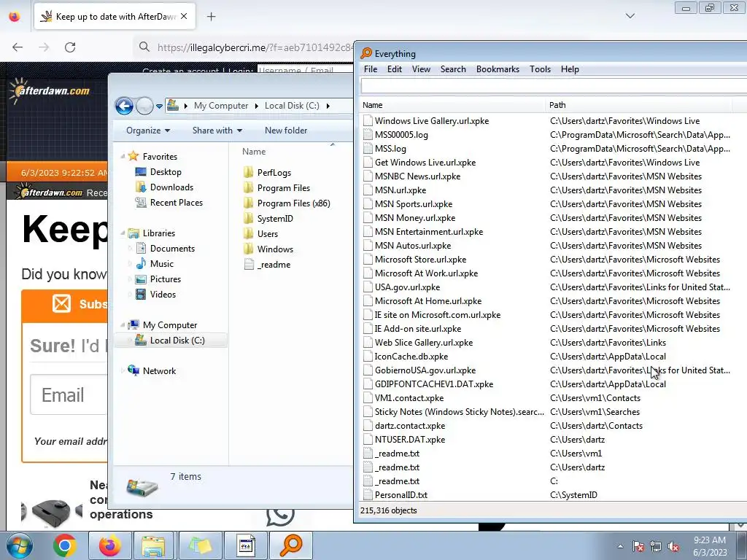Click the Users folder icon
Viewport: 747px width, 560px height.
(248, 234)
